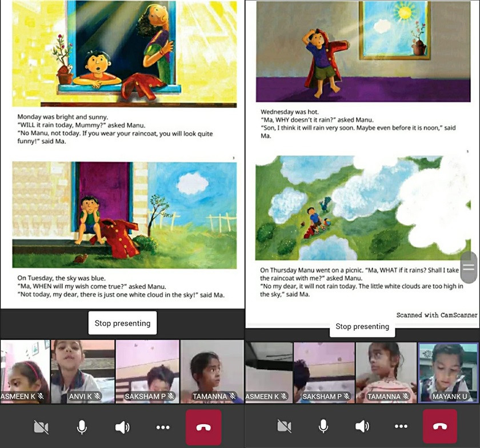Mute microphone in right call screen
480x448 pixels.
(323, 426)
